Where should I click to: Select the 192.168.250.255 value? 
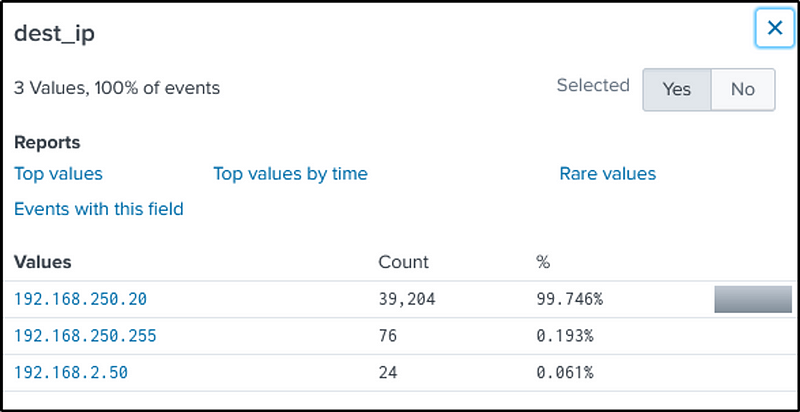(x=85, y=336)
